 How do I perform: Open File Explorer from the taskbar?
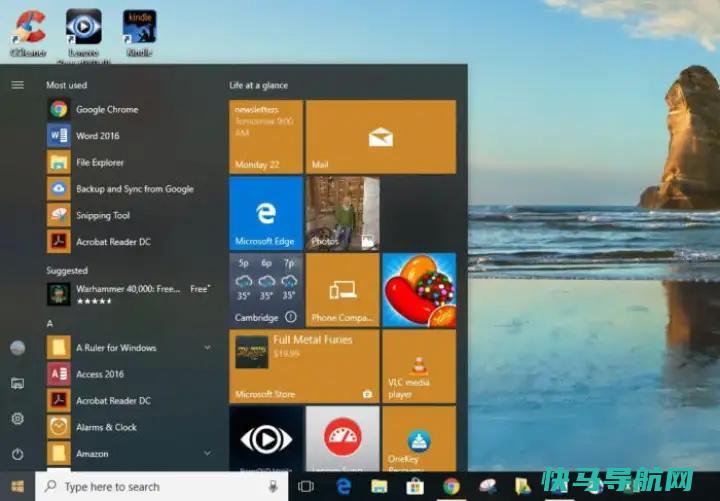[x=379, y=486]
